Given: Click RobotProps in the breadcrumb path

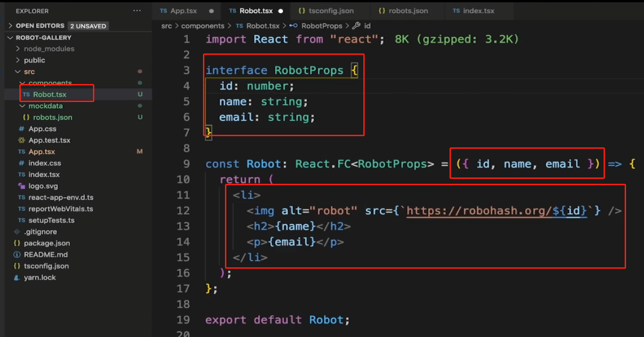Looking at the screenshot, I should (322, 26).
